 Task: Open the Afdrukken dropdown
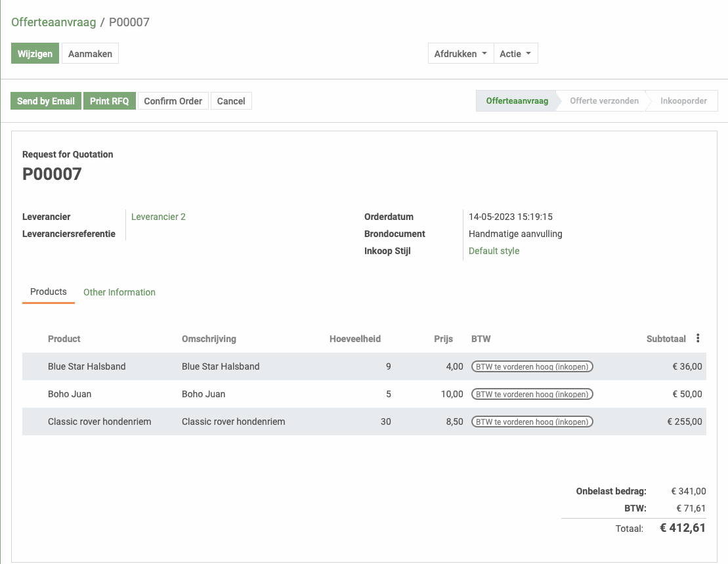(x=461, y=53)
